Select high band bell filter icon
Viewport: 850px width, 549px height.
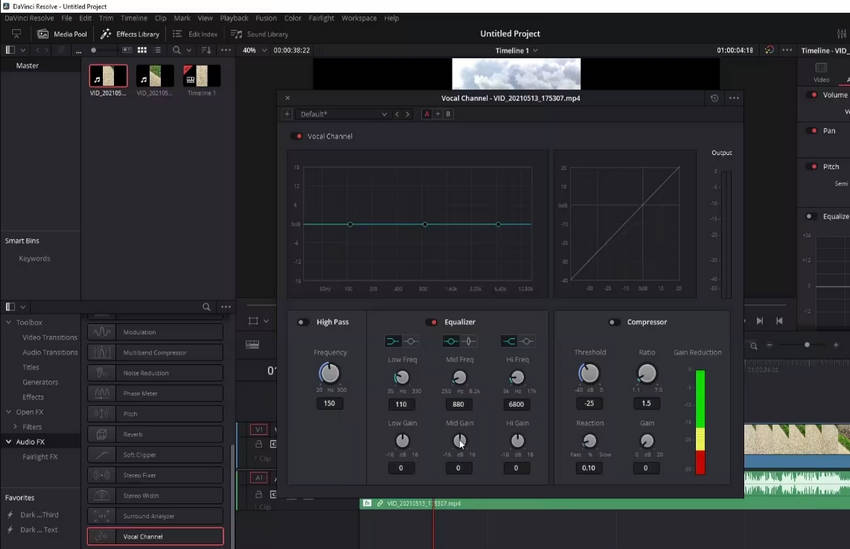[x=526, y=341]
